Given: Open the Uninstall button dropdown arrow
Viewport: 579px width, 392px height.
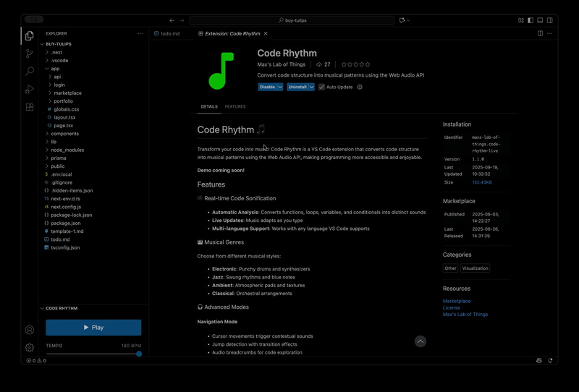Looking at the screenshot, I should [312, 87].
